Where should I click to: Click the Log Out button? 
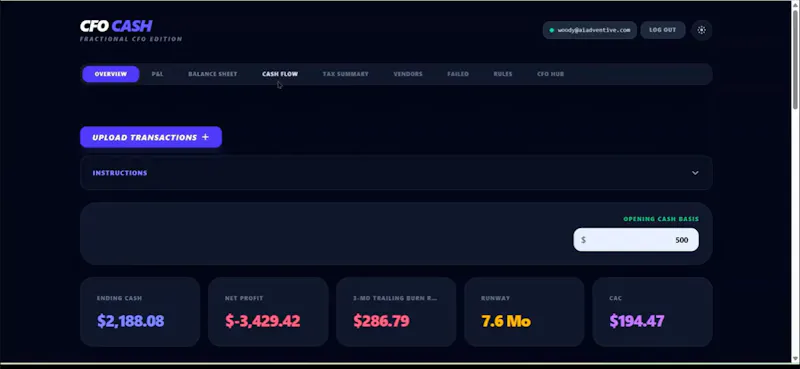662,30
